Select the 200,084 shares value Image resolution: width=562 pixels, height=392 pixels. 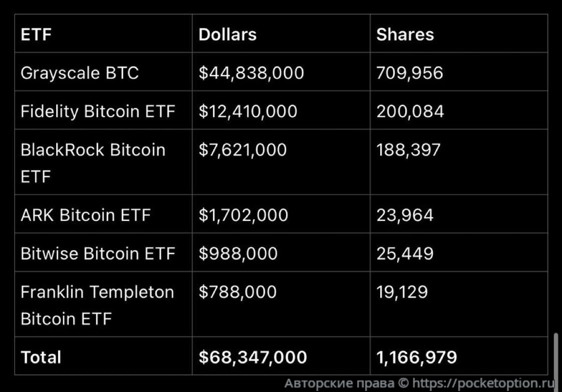click(410, 111)
